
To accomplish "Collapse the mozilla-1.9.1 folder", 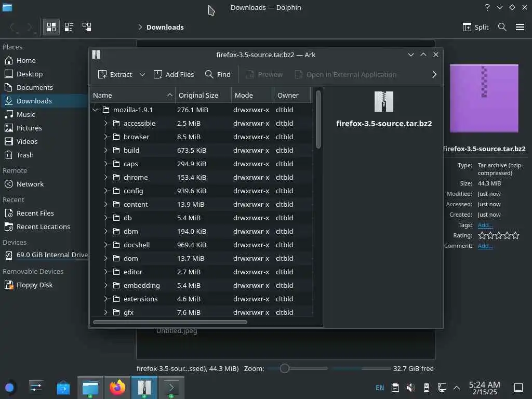I will 96,110.
